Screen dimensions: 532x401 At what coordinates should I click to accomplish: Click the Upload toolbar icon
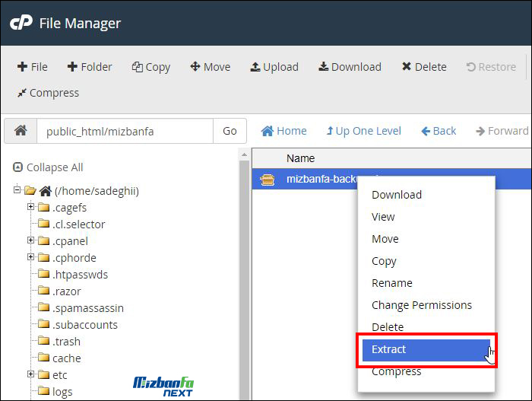[x=255, y=67]
